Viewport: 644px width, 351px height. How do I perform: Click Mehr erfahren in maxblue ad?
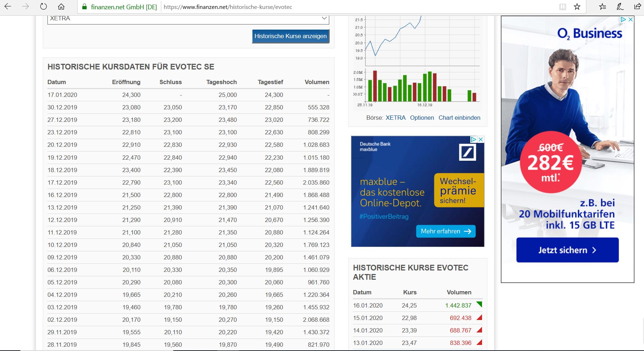pos(446,231)
